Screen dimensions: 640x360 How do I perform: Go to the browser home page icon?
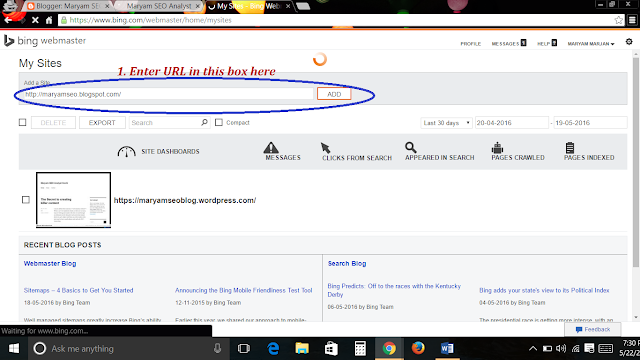pyautogui.click(x=49, y=20)
